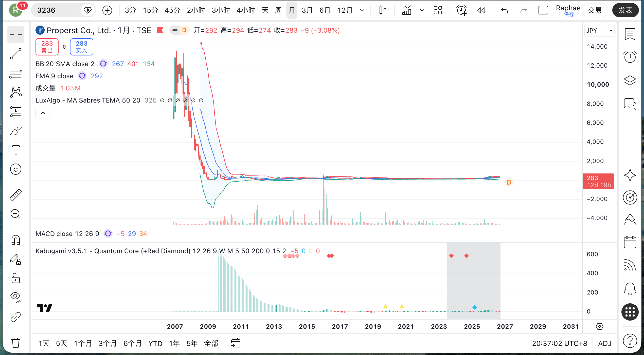
Task: Open indicator templates dropdown arrow
Action: pyautogui.click(x=422, y=10)
